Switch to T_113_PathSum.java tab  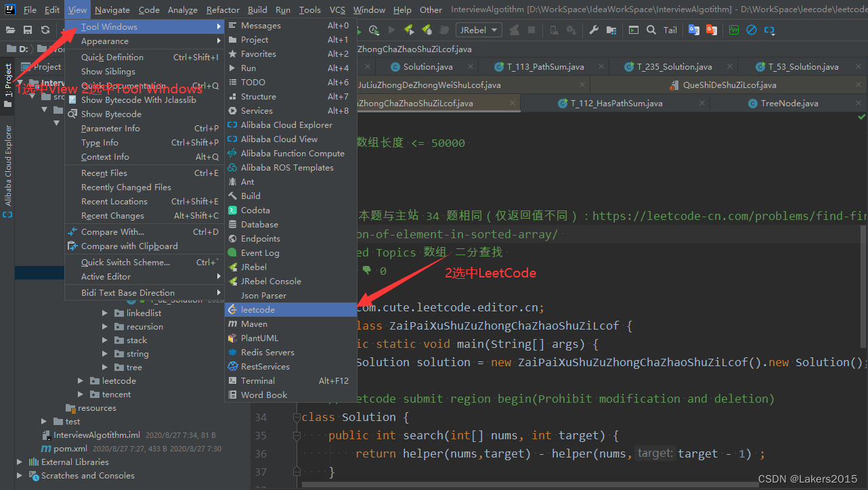544,66
